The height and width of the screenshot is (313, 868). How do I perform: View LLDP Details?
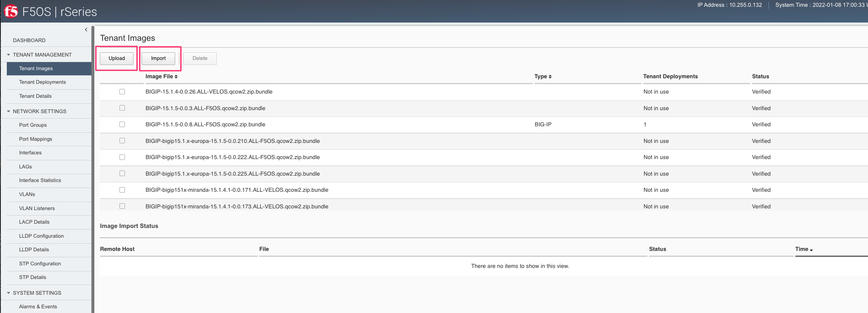coord(34,250)
